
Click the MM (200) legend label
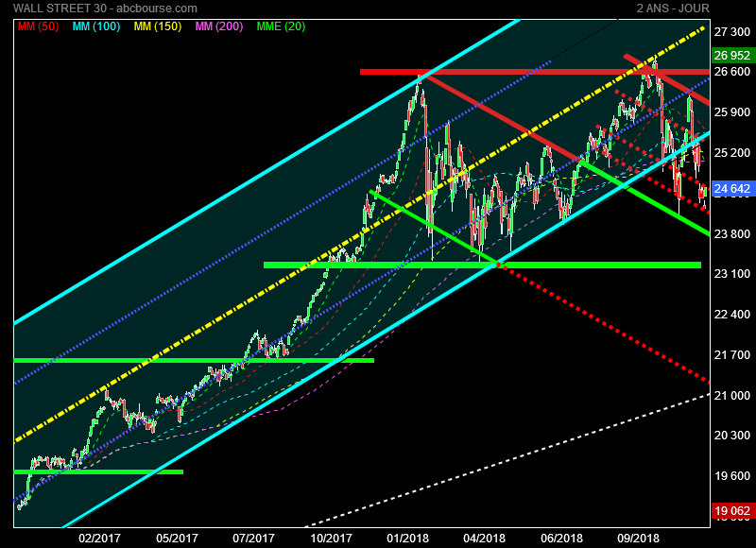click(219, 26)
